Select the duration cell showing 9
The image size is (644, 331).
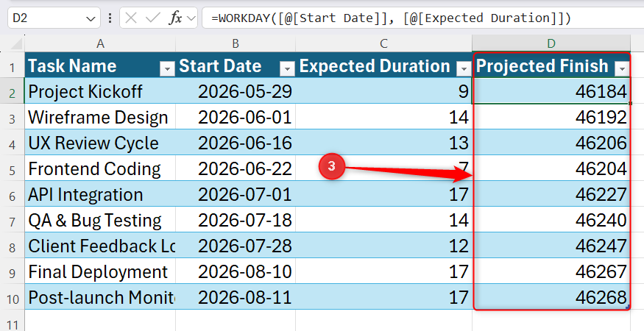383,91
